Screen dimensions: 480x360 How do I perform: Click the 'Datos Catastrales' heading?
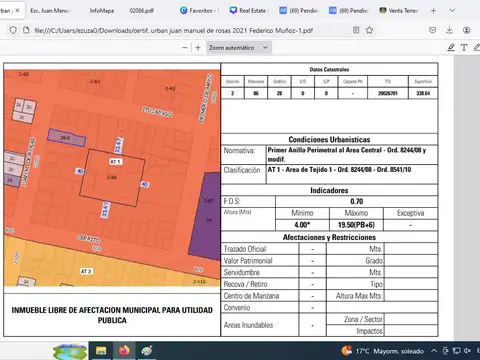point(329,69)
